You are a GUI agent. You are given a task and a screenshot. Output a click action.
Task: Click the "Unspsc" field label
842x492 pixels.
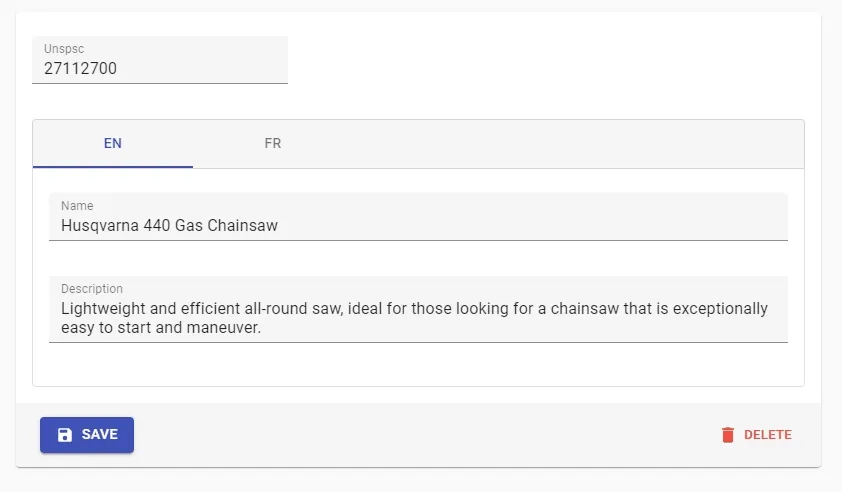coord(63,49)
